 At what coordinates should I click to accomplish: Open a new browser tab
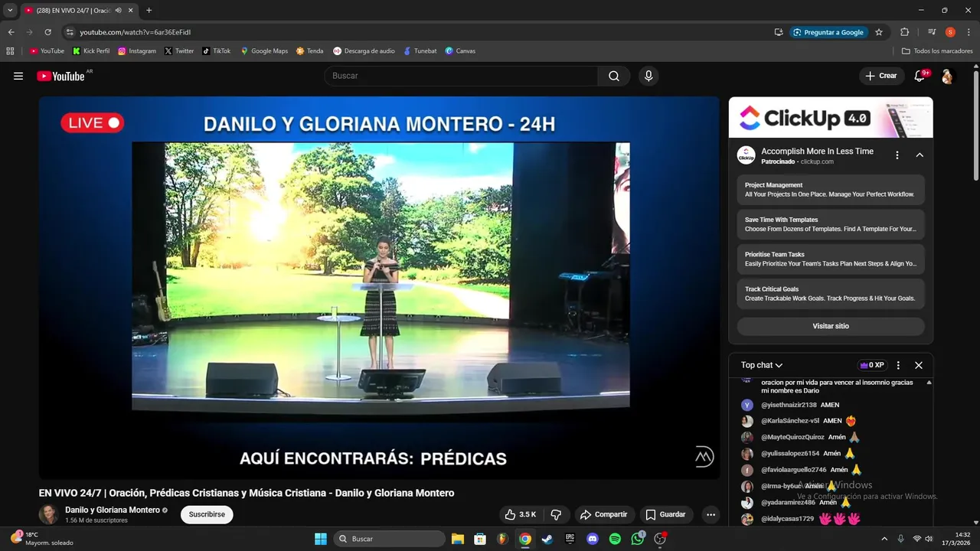pyautogui.click(x=149, y=11)
